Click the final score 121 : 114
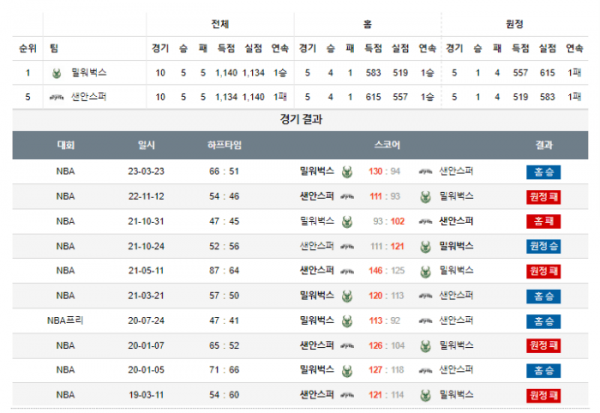Viewport: 600px width, 413px height. (386, 395)
